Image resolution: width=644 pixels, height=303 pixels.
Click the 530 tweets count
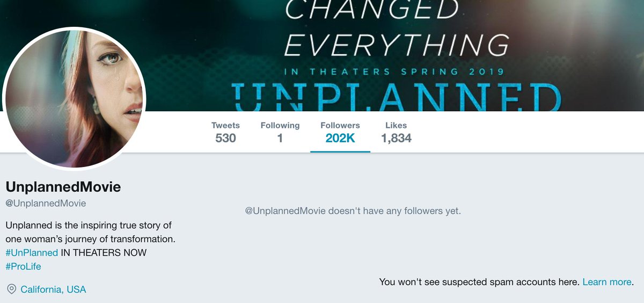pyautogui.click(x=225, y=139)
